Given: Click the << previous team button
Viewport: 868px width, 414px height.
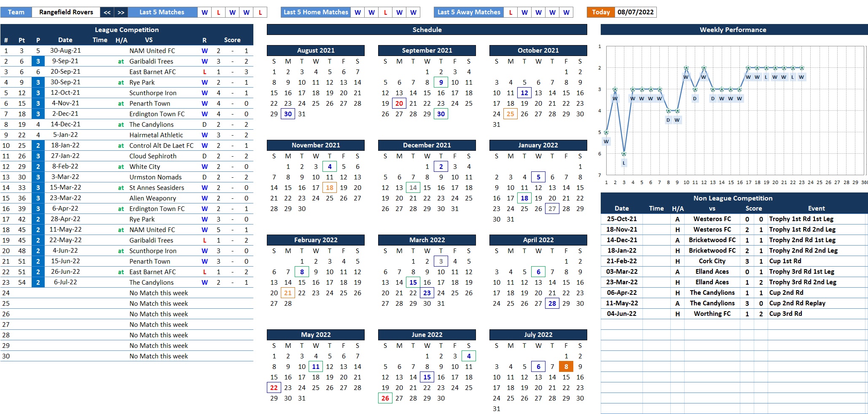Looking at the screenshot, I should coord(107,12).
